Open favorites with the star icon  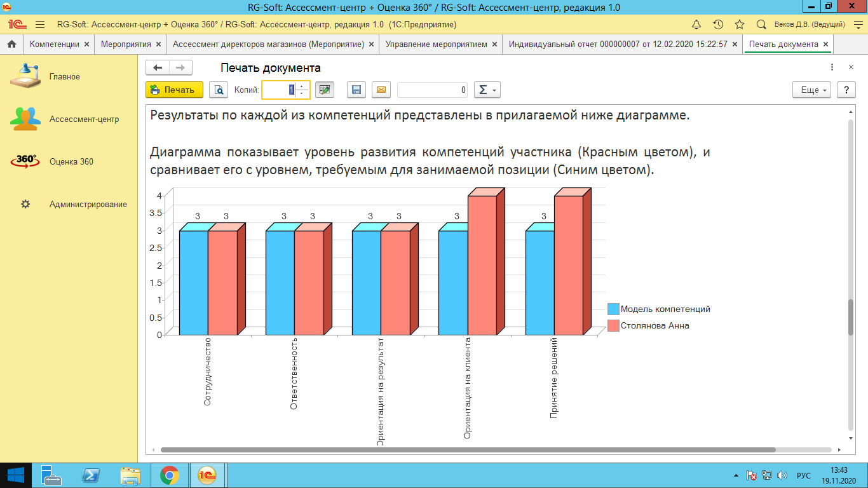(x=740, y=24)
